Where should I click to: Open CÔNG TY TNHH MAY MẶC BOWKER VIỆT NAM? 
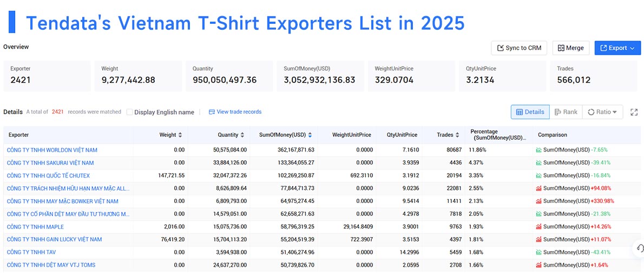click(62, 201)
